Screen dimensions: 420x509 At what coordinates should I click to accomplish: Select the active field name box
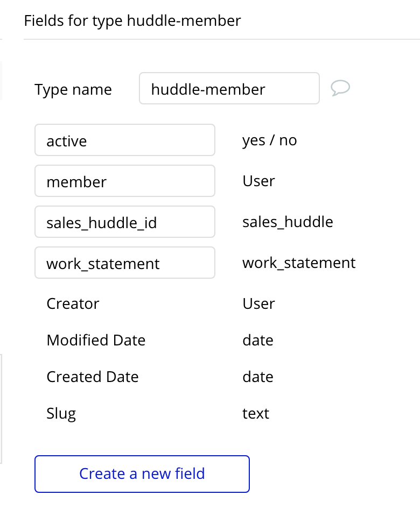(x=125, y=140)
